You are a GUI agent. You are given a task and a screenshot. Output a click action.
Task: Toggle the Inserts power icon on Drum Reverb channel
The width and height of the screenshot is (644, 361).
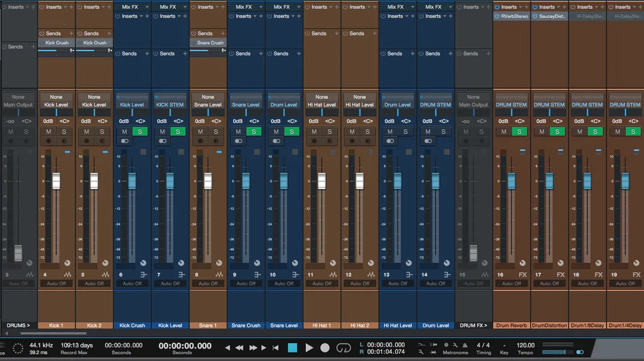tap(497, 7)
